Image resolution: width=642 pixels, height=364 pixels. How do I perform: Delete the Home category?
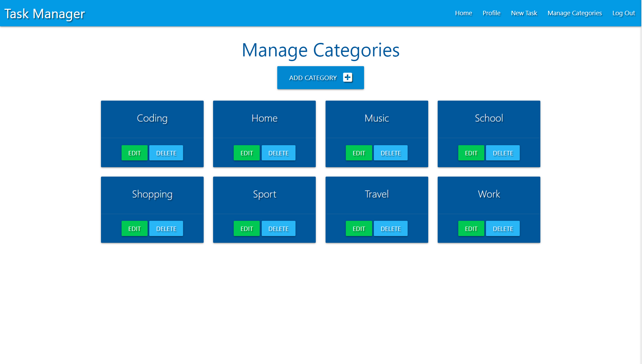pos(278,153)
